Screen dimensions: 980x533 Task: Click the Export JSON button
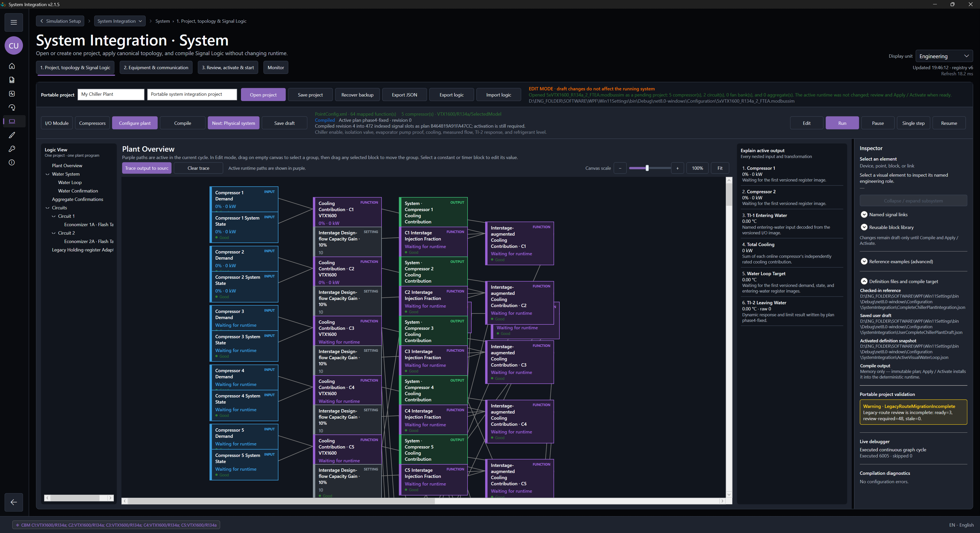(x=405, y=95)
